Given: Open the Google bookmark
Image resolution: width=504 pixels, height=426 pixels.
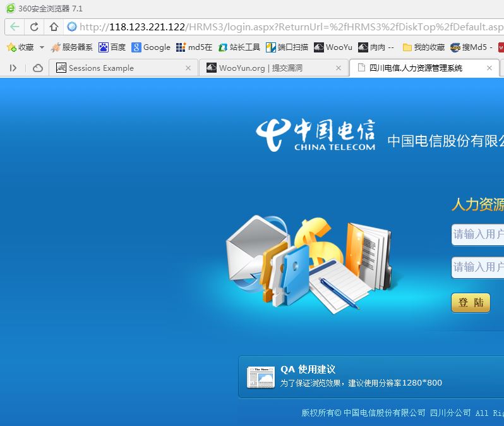Looking at the screenshot, I should coord(151,47).
